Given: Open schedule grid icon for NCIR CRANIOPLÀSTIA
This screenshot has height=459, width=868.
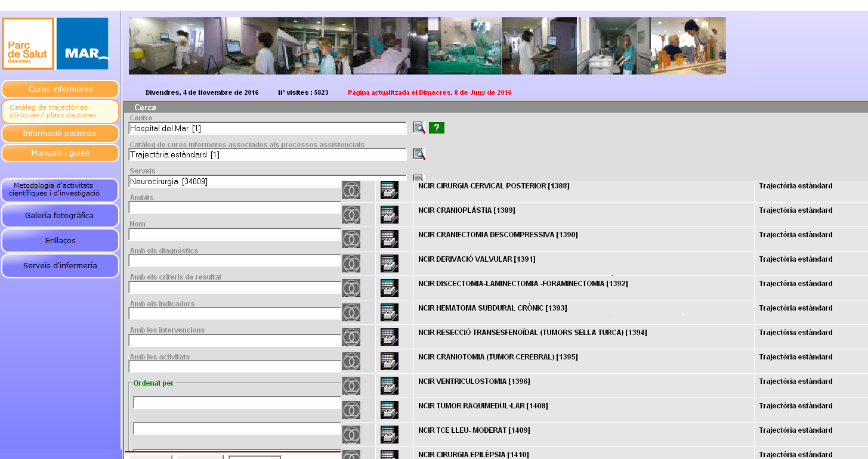Looking at the screenshot, I should click(390, 215).
